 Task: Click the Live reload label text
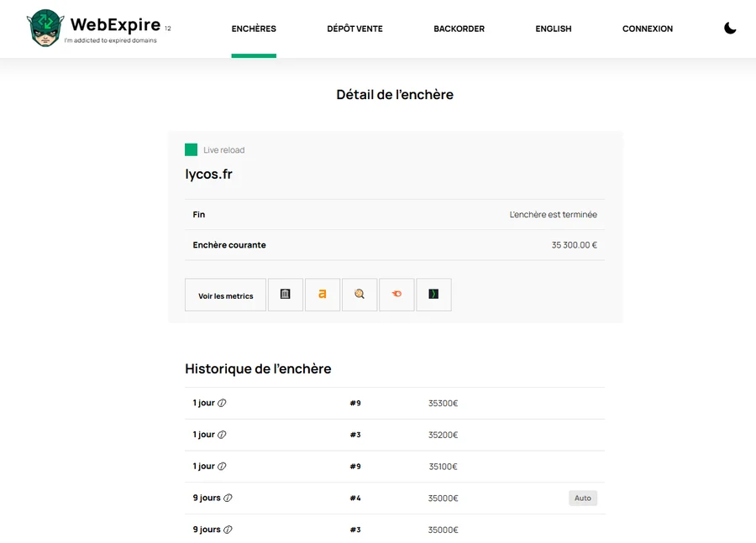tap(223, 150)
